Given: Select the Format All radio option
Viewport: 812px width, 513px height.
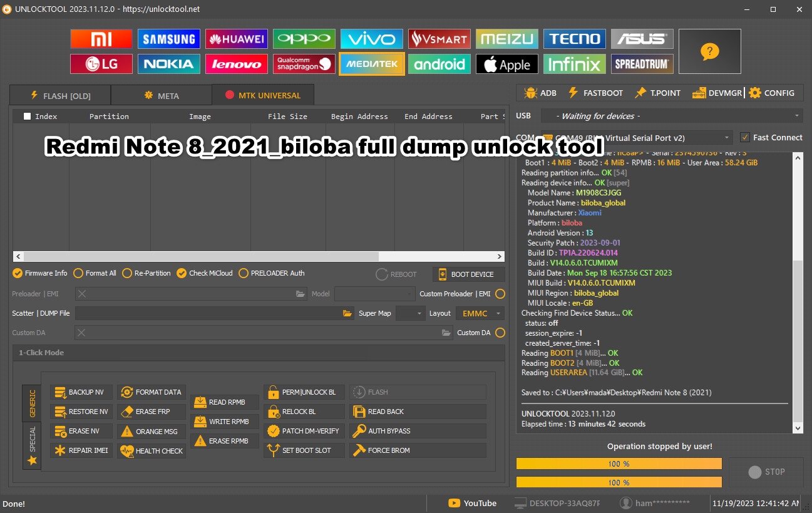Looking at the screenshot, I should coord(78,273).
